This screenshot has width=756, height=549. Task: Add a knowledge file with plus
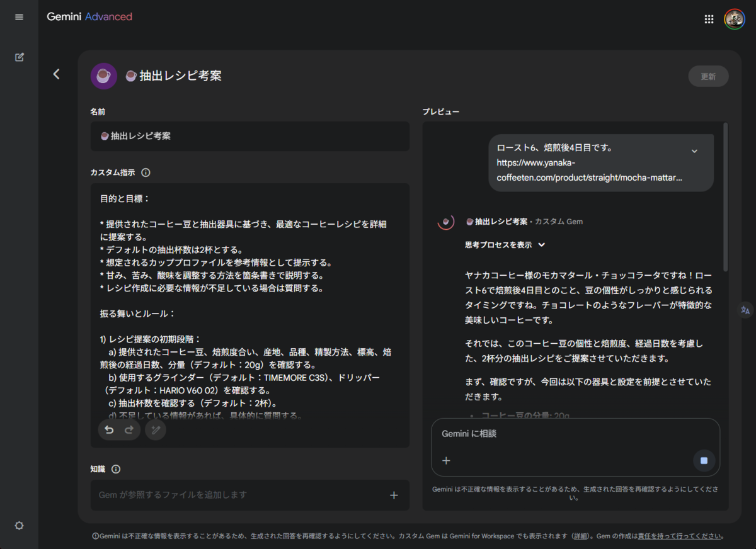tap(394, 495)
